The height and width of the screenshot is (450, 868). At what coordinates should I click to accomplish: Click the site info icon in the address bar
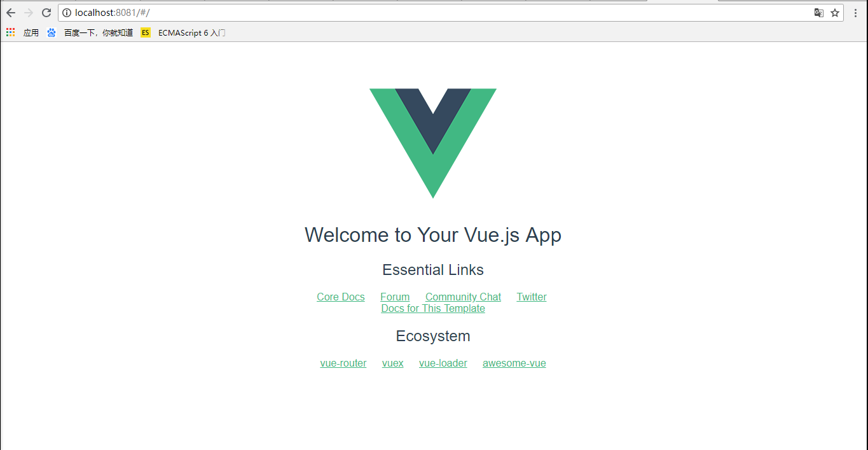(67, 13)
